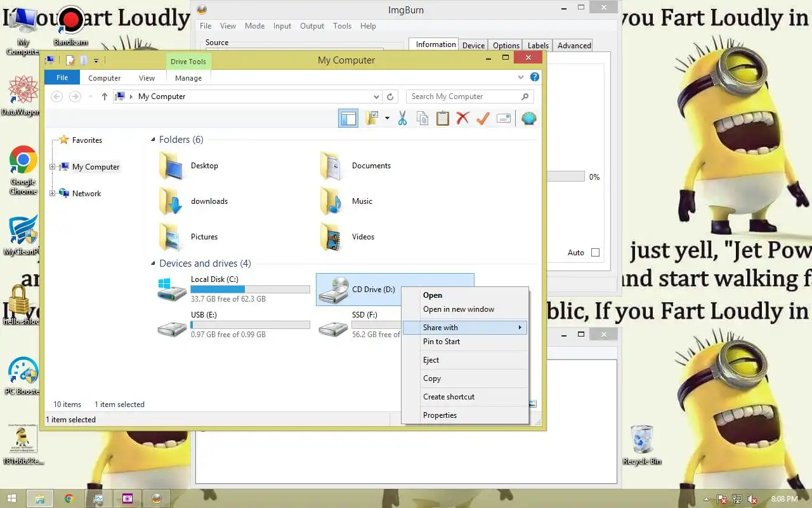Viewport: 812px width, 508px height.
Task: Toggle the navigation pane toolbar icon
Action: point(348,118)
